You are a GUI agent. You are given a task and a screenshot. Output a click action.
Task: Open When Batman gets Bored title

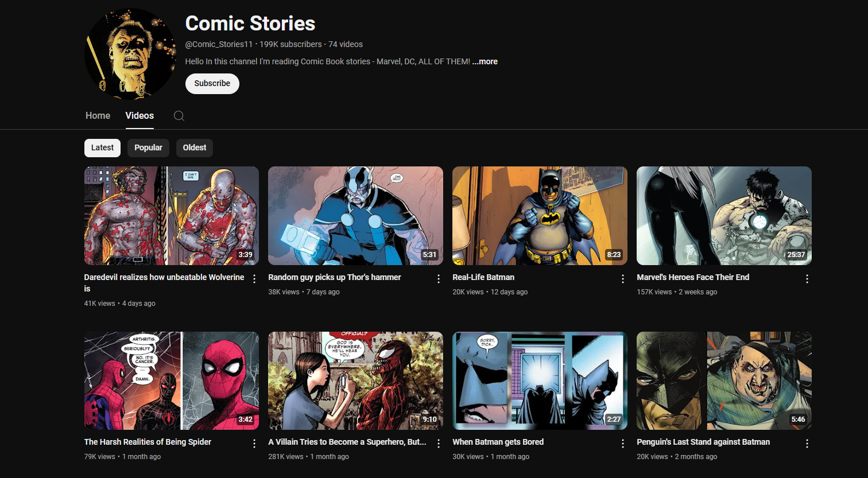pyautogui.click(x=498, y=442)
